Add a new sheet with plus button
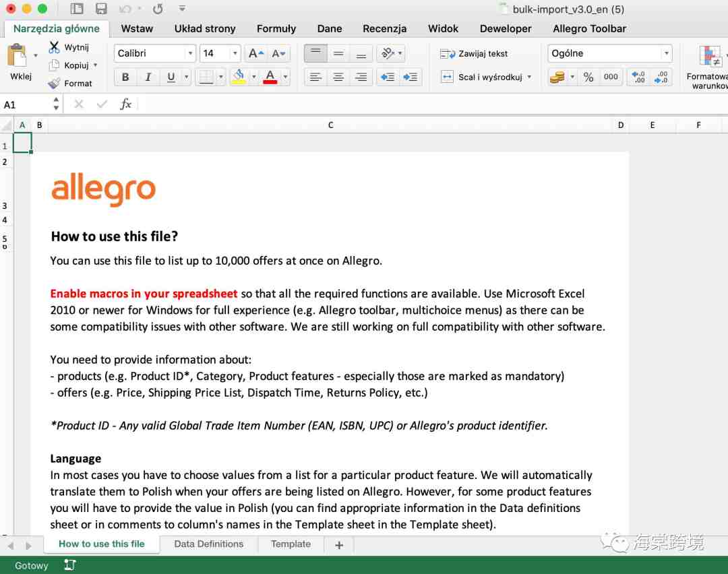The height and width of the screenshot is (574, 728). tap(339, 545)
